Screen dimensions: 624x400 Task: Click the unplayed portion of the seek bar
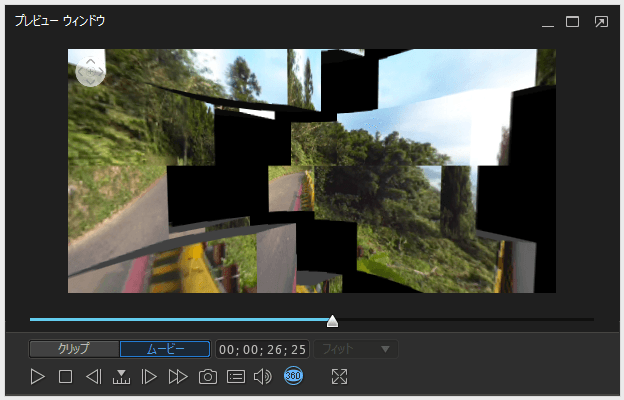[466, 319]
